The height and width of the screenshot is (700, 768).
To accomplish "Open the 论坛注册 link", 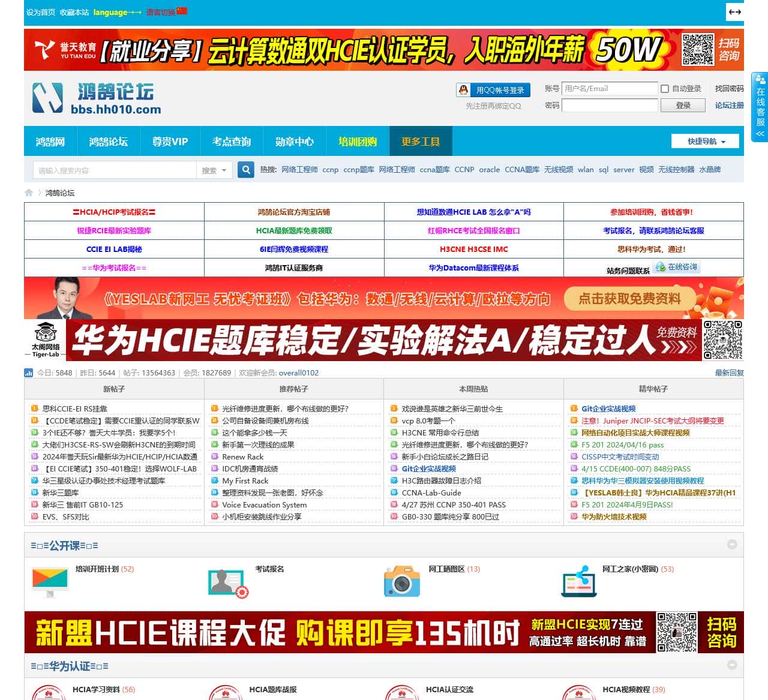I will 729,106.
